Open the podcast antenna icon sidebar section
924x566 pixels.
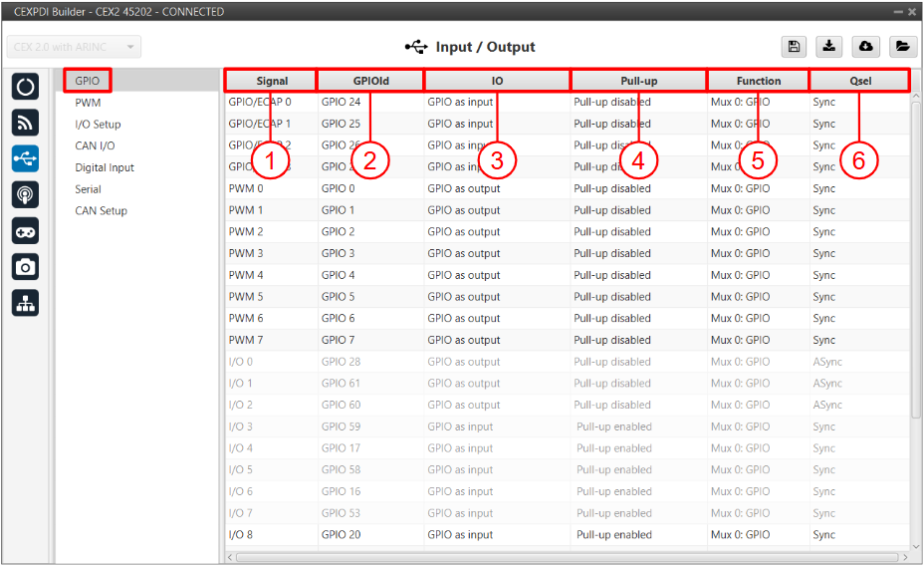pyautogui.click(x=26, y=194)
